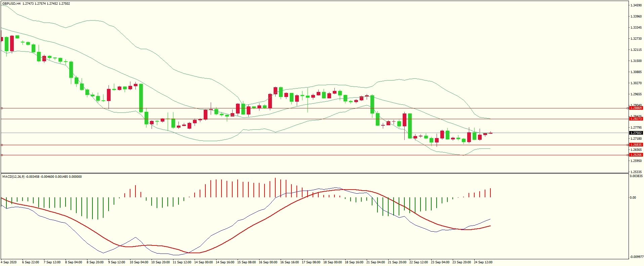Screen dimensions: 644x266
Task: Click the left anchor handle of 1.26266 line
Action: 2,155
